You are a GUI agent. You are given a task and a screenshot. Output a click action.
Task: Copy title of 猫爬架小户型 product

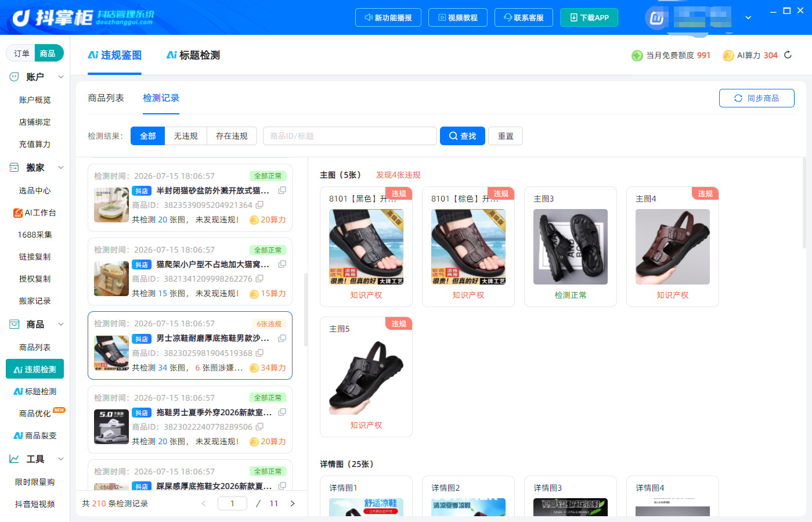click(282, 264)
